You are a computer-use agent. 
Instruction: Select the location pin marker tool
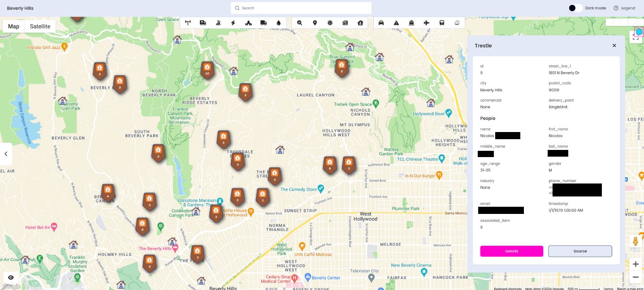315,23
